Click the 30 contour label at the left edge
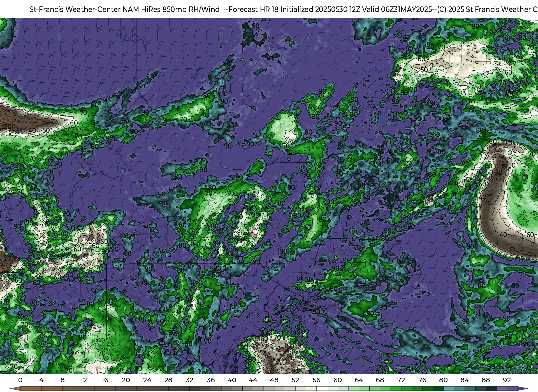Screen dimensions: 538x392 8,127
